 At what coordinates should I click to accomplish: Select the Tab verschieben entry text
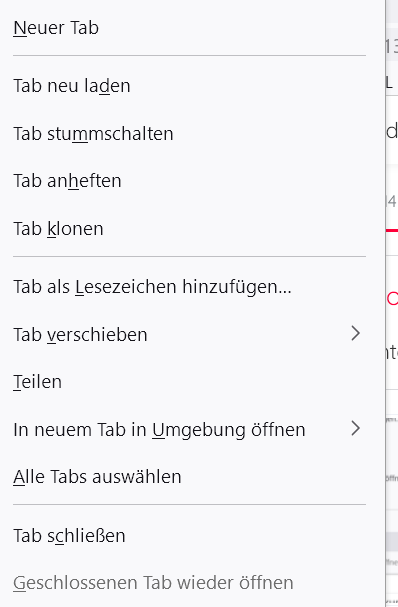80,334
